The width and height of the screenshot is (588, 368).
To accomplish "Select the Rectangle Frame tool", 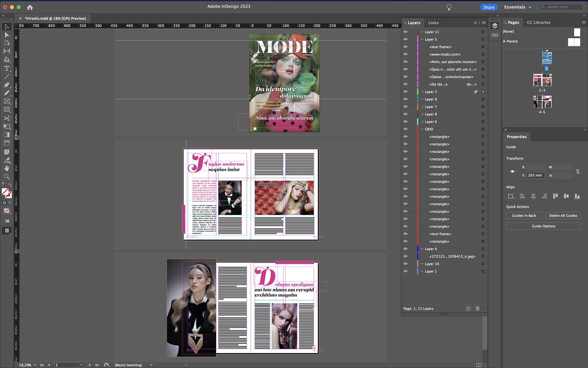I will pos(7,101).
